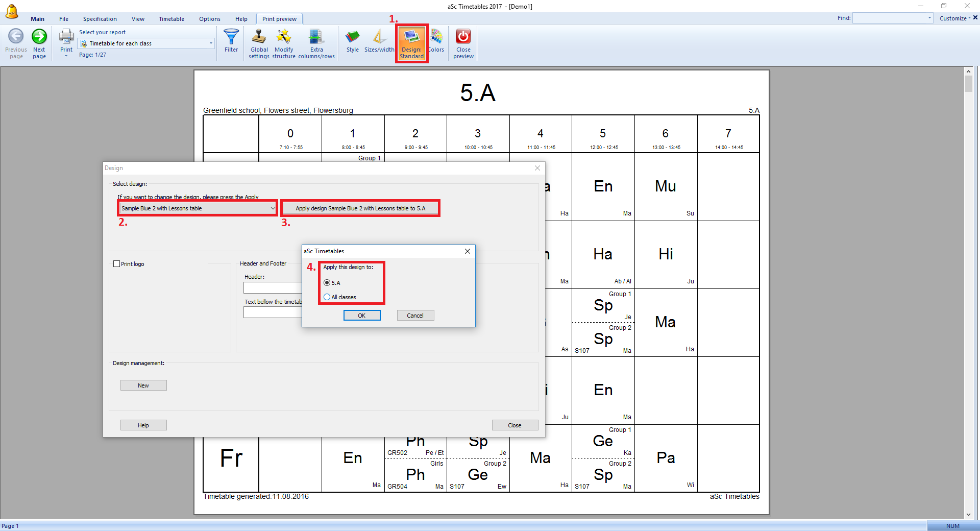Viewport: 980px width, 531px height.
Task: Open the Colors palette tool
Action: pyautogui.click(x=436, y=37)
